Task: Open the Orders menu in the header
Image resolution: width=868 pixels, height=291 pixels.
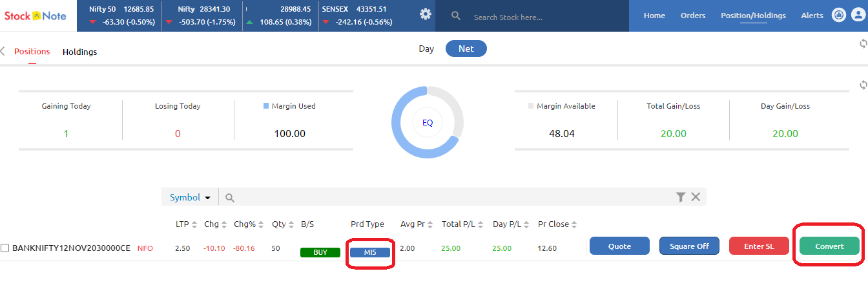Action: pyautogui.click(x=693, y=16)
